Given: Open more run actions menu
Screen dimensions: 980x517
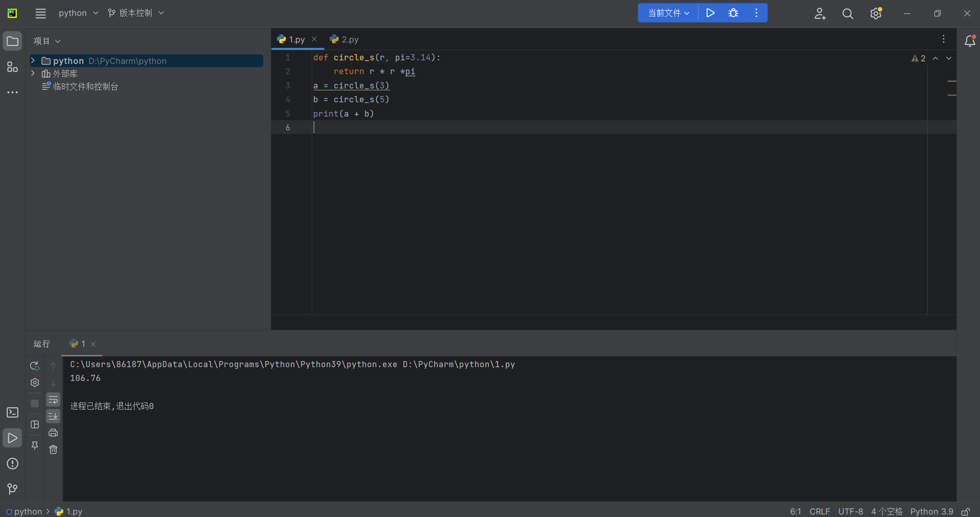Looking at the screenshot, I should [x=756, y=13].
